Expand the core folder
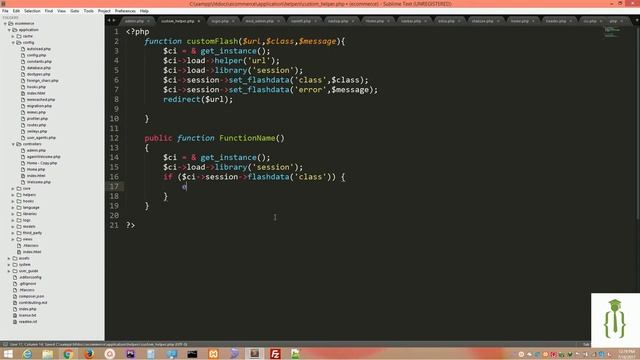 (x=13, y=189)
